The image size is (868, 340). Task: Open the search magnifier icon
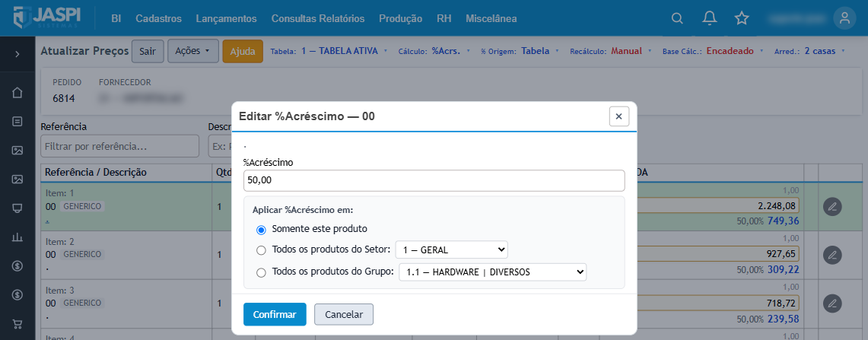[676, 18]
